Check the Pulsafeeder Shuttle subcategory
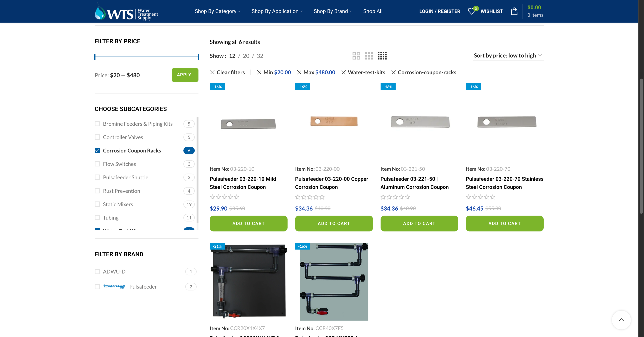 click(97, 177)
